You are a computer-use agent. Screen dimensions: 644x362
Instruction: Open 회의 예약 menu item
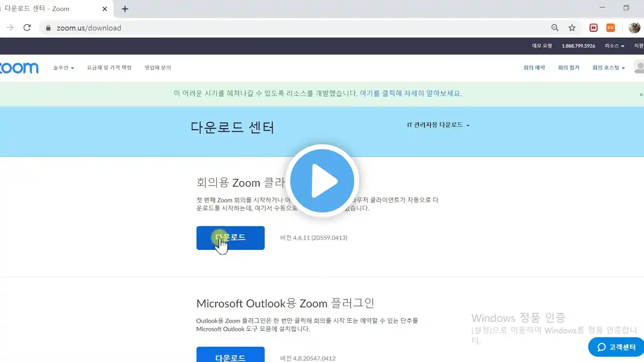(x=534, y=68)
